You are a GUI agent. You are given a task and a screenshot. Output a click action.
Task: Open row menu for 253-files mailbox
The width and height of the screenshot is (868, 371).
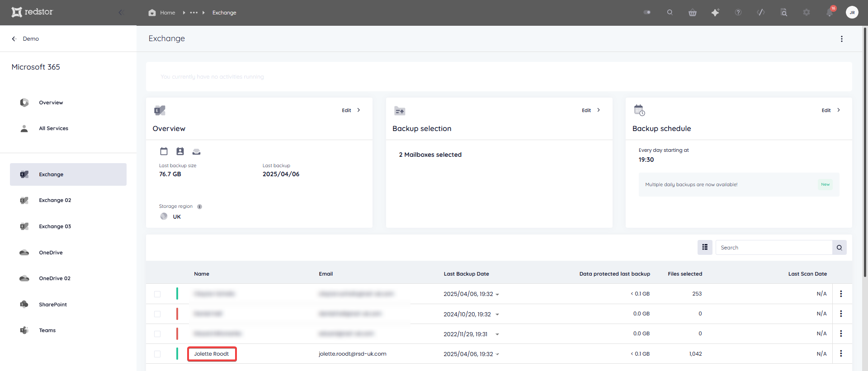(x=841, y=294)
